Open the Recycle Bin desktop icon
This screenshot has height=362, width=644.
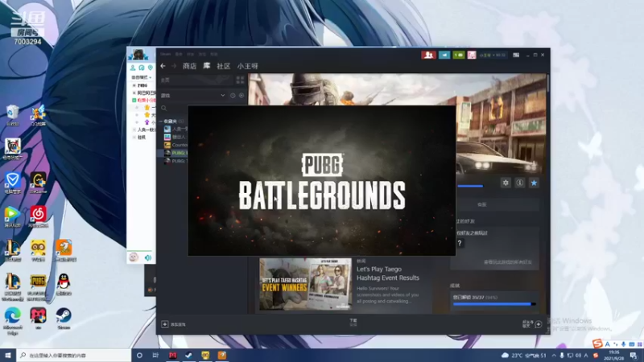(x=12, y=115)
